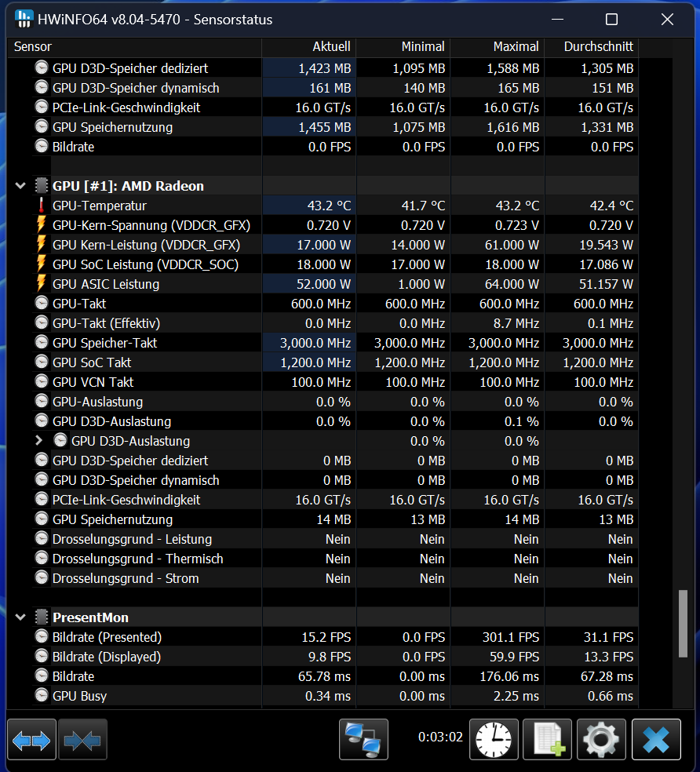The width and height of the screenshot is (700, 772).
Task: Click the 1,616 MB maximum Speichernutzung value
Action: click(512, 127)
